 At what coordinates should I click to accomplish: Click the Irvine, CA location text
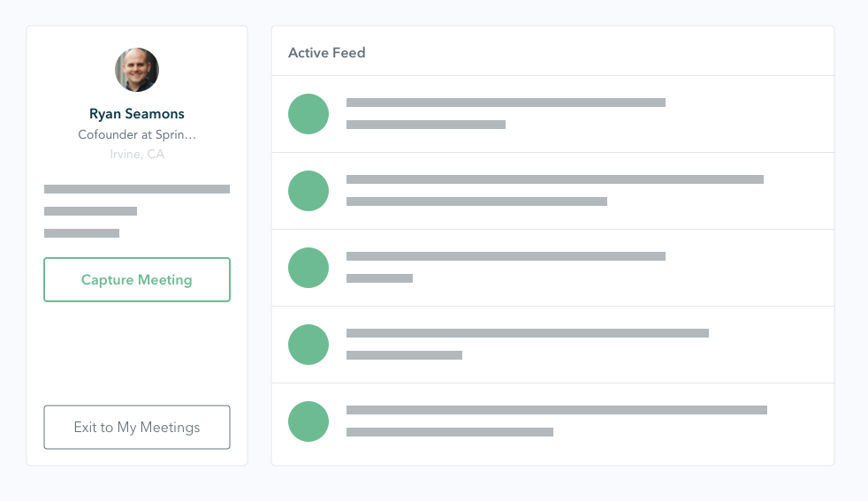[137, 154]
